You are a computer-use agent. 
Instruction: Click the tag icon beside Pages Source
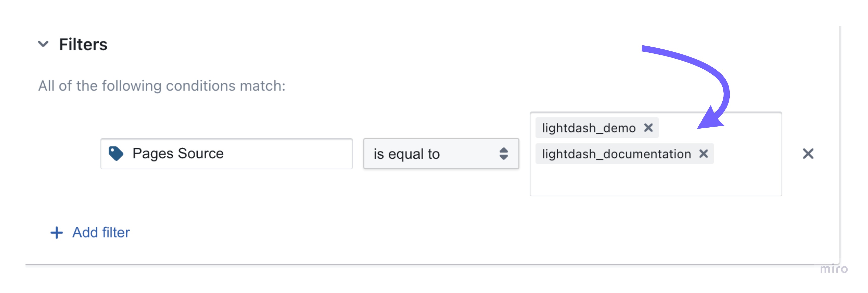click(116, 154)
